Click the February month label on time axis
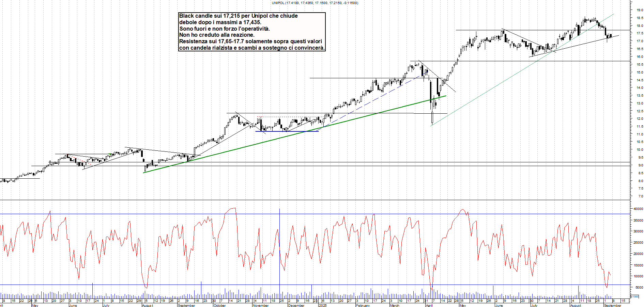Viewport: 644px width, 307px height. pos(363,305)
